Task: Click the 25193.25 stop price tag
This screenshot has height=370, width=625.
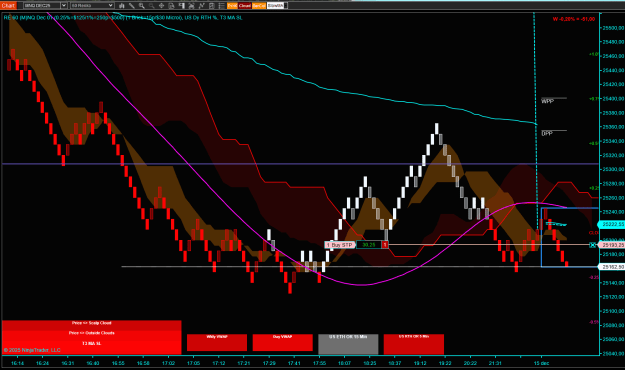Action: tap(612, 245)
